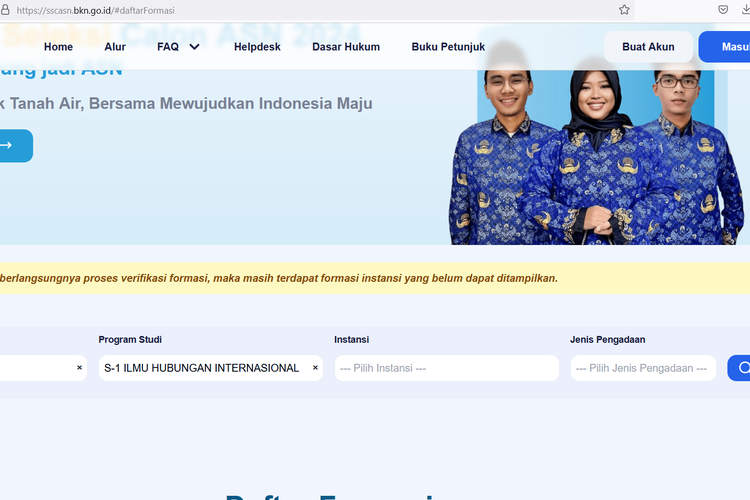
Task: Clear the S-1 Ilmu Hubungan Internasional selection
Action: pos(315,367)
